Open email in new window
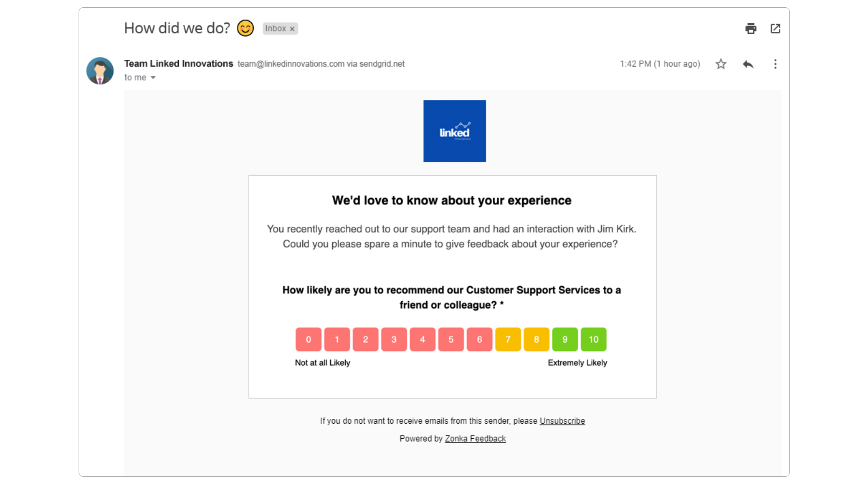The image size is (868, 485). coord(775,28)
